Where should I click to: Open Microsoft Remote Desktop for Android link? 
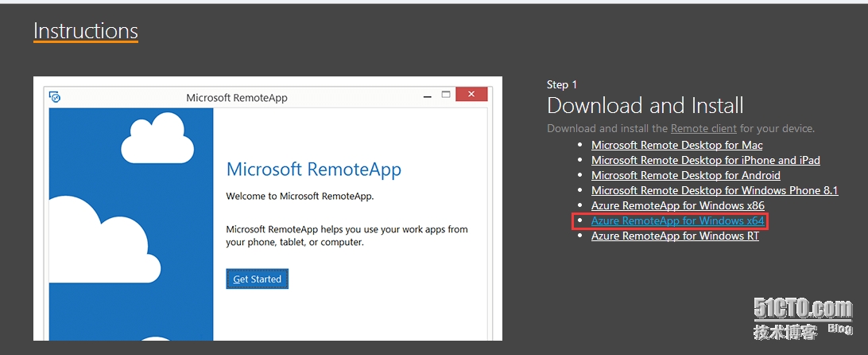(x=685, y=175)
